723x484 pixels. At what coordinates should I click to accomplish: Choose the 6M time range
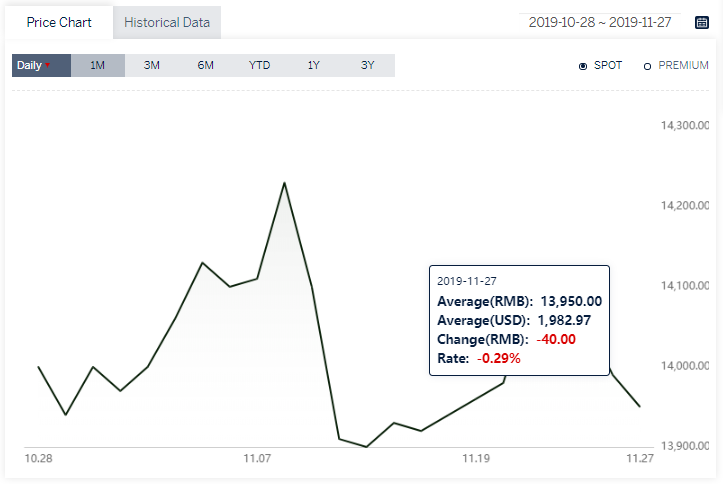click(206, 65)
